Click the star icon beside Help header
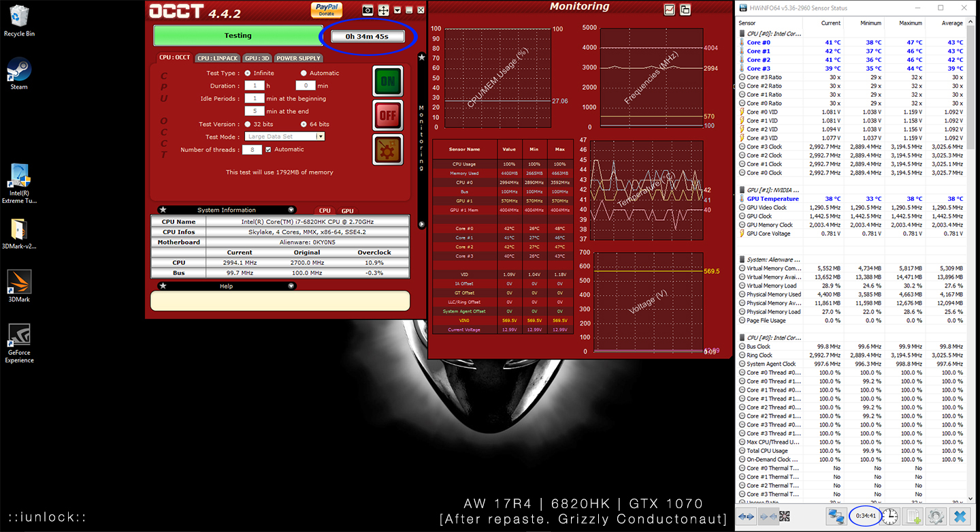The height and width of the screenshot is (532, 980). pos(163,286)
